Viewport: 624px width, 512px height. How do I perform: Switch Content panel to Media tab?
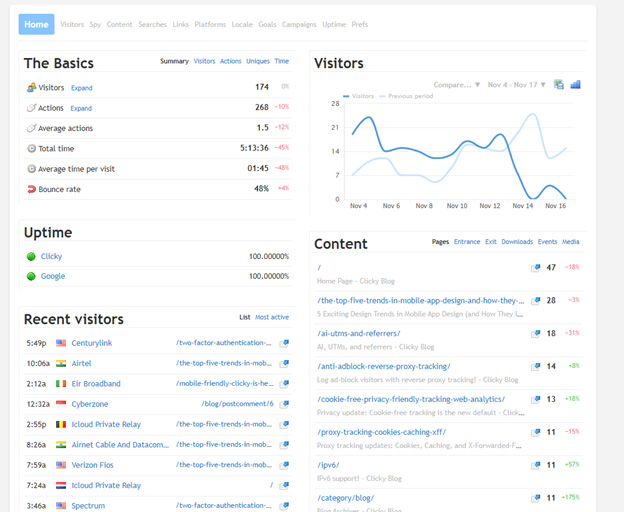tap(571, 241)
